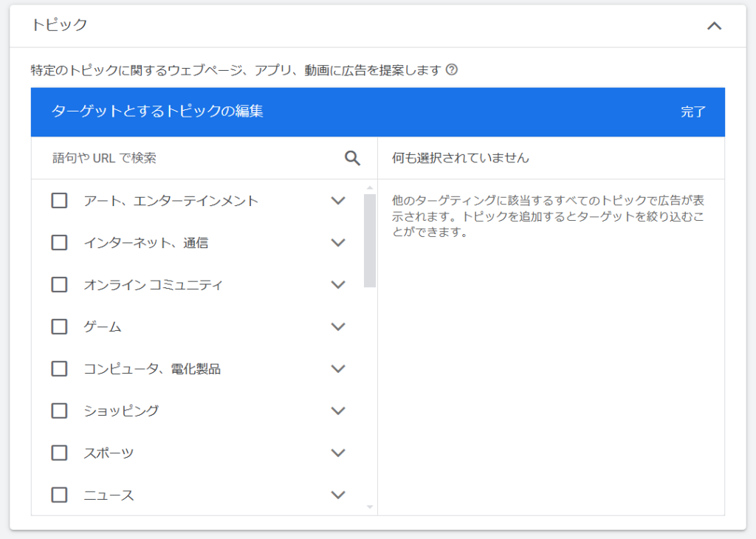Click the topic list scrollbar thumb
The width and height of the screenshot is (756, 539).
click(x=370, y=241)
